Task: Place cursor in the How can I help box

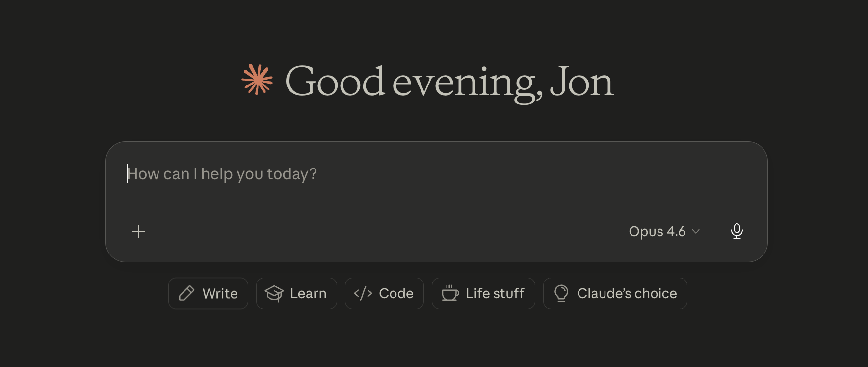Action: 343,174
